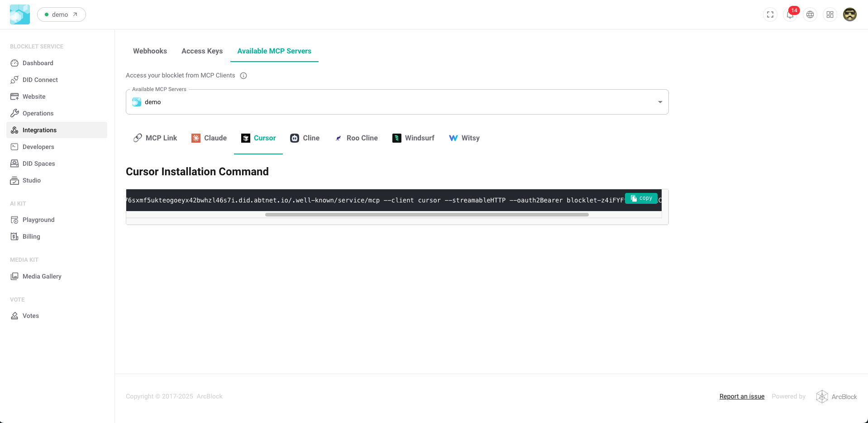Open the demo blocklet link pill
Image resolution: width=868 pixels, height=423 pixels.
(x=62, y=14)
